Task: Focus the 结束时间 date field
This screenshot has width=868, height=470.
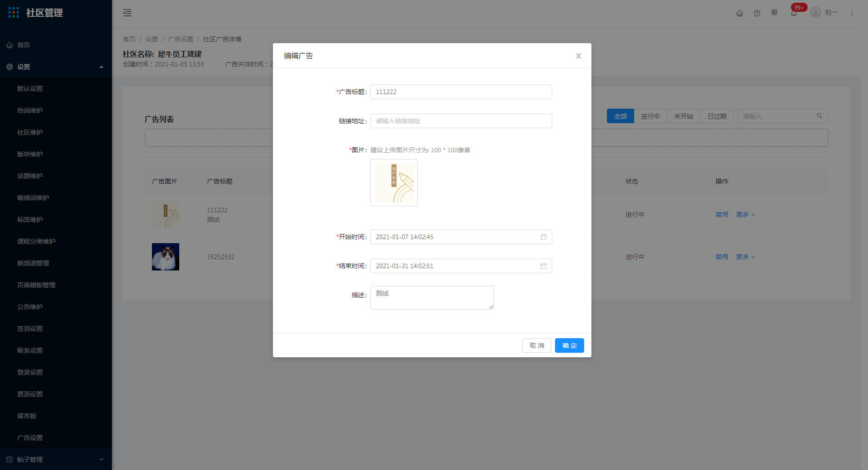Action: tap(461, 266)
